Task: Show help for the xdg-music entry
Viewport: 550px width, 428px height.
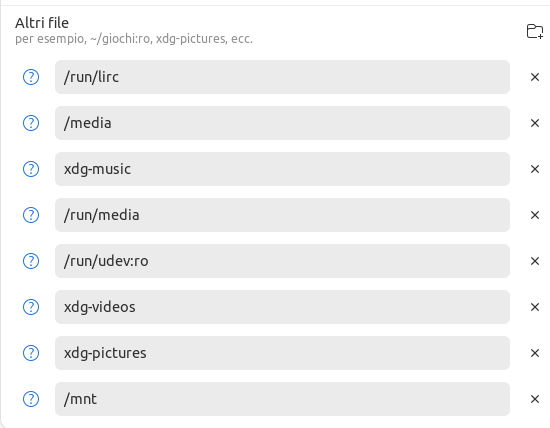Action: click(31, 169)
